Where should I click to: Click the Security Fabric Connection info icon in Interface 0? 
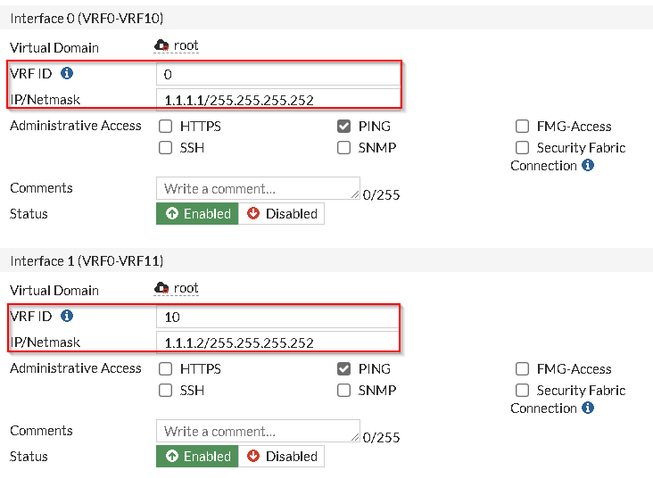588,165
